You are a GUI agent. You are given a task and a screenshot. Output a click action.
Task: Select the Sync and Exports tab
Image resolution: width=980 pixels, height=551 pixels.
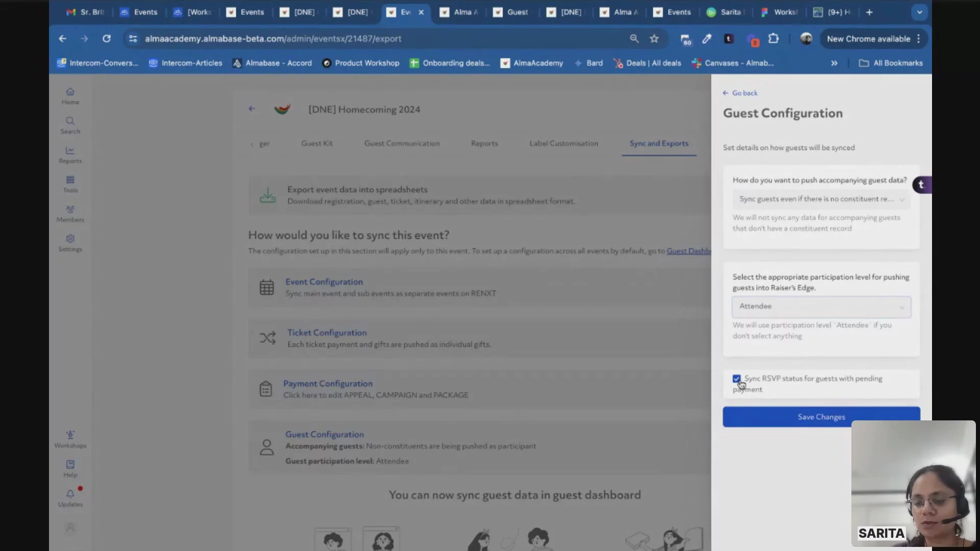pos(659,143)
